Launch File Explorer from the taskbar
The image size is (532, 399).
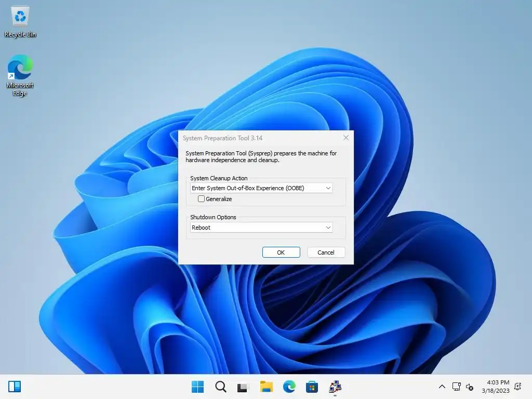(x=267, y=387)
